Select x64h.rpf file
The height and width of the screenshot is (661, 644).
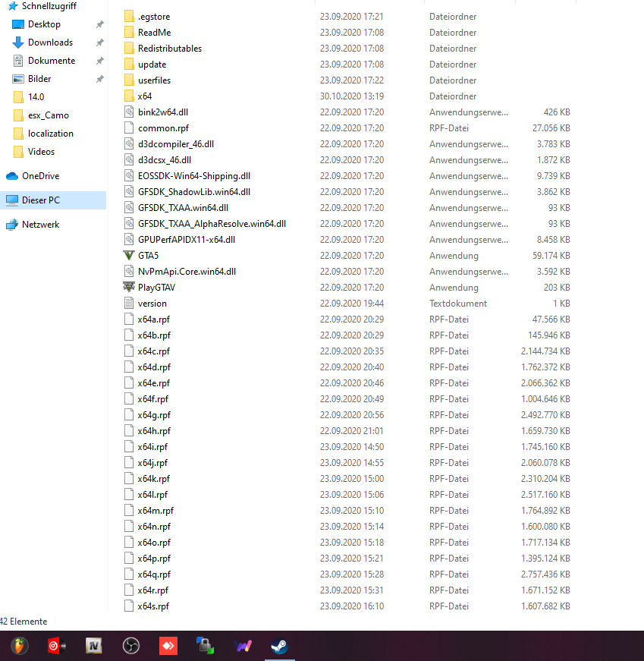coord(154,431)
